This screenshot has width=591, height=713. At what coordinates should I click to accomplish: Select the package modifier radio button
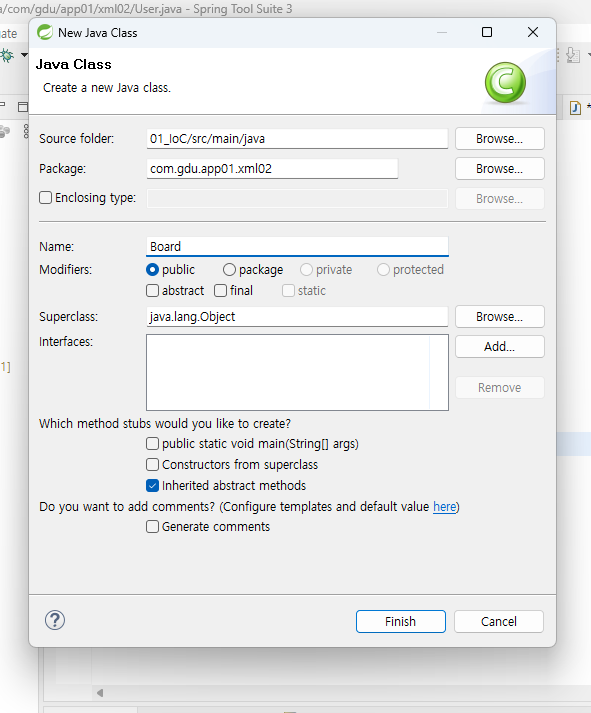[229, 270]
